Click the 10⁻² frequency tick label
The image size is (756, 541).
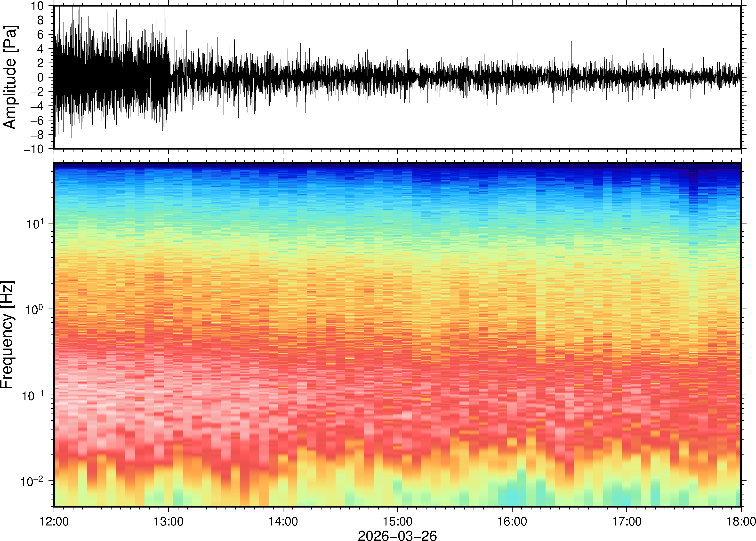point(32,481)
